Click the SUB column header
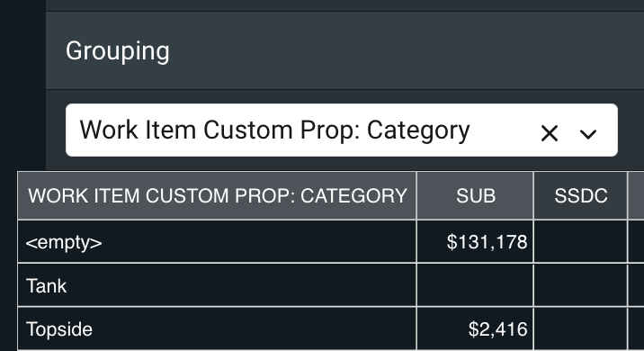The height and width of the screenshot is (351, 644). pyautogui.click(x=475, y=195)
